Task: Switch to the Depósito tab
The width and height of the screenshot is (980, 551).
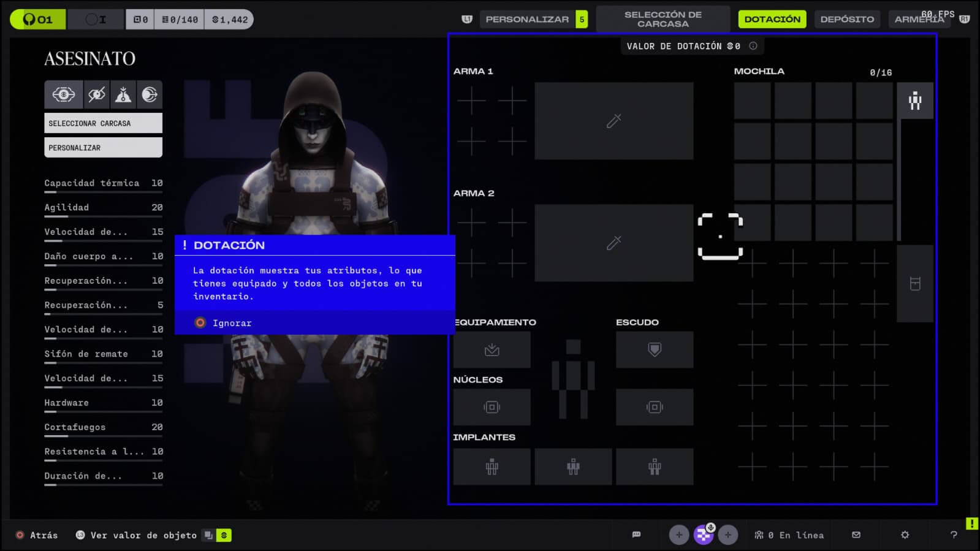Action: (847, 20)
